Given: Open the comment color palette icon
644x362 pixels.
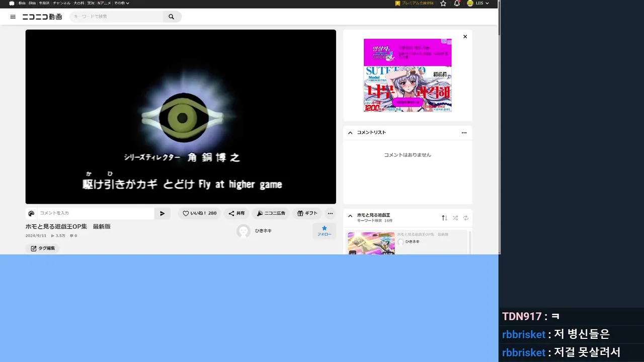Looking at the screenshot, I should point(31,213).
